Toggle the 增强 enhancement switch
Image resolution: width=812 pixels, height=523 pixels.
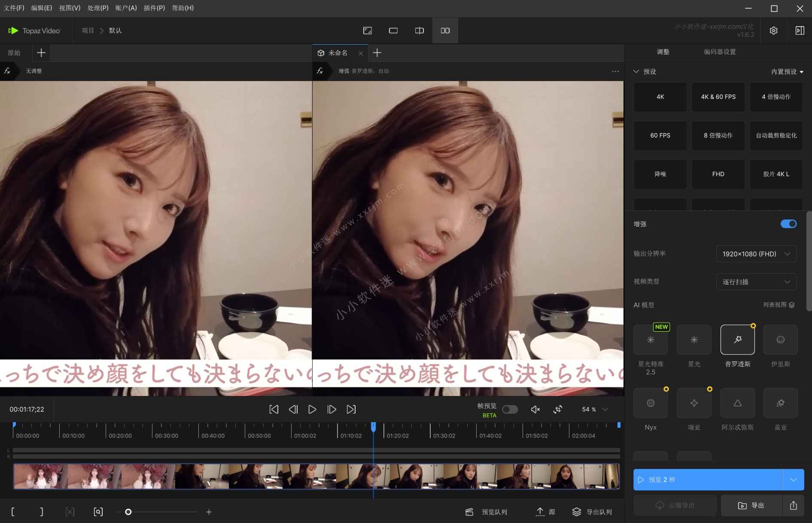[788, 224]
